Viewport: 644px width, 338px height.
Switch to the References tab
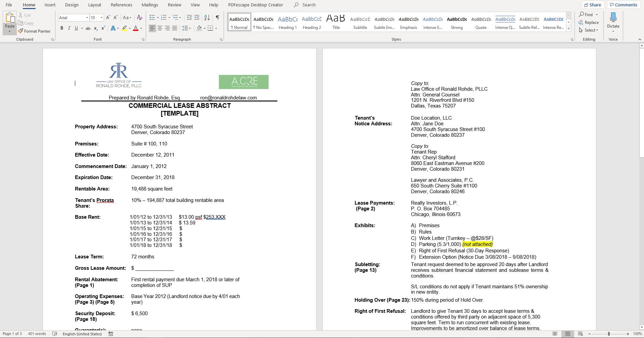122,5
